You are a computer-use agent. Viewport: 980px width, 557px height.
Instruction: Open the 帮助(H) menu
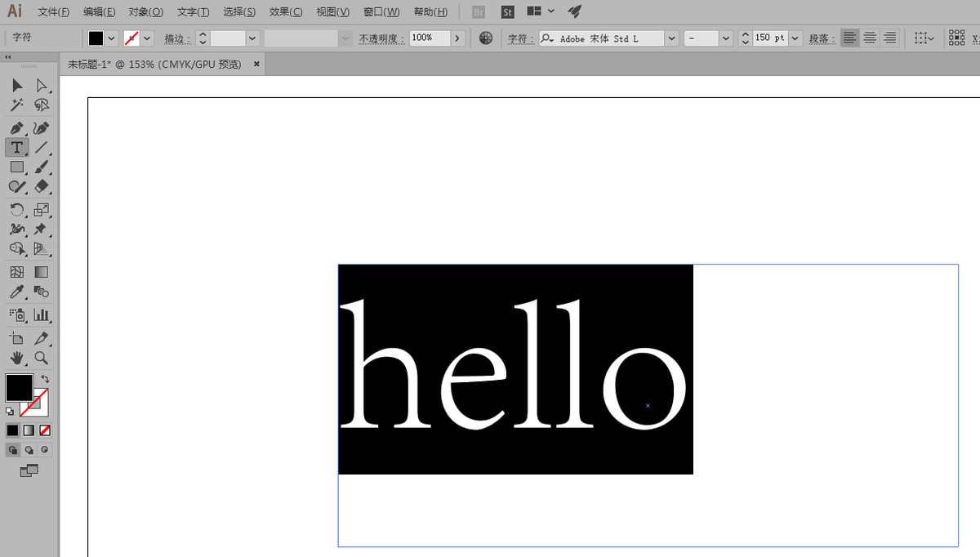(430, 11)
